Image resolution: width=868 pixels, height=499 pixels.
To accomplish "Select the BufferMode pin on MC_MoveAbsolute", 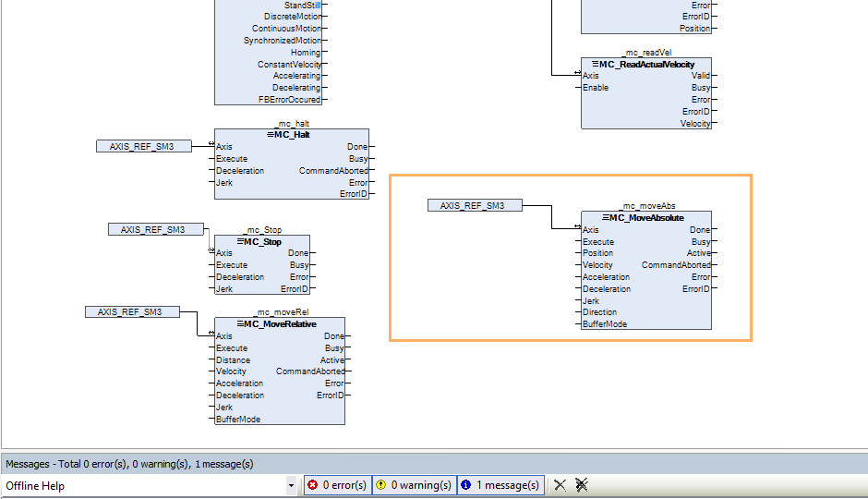I will point(605,324).
